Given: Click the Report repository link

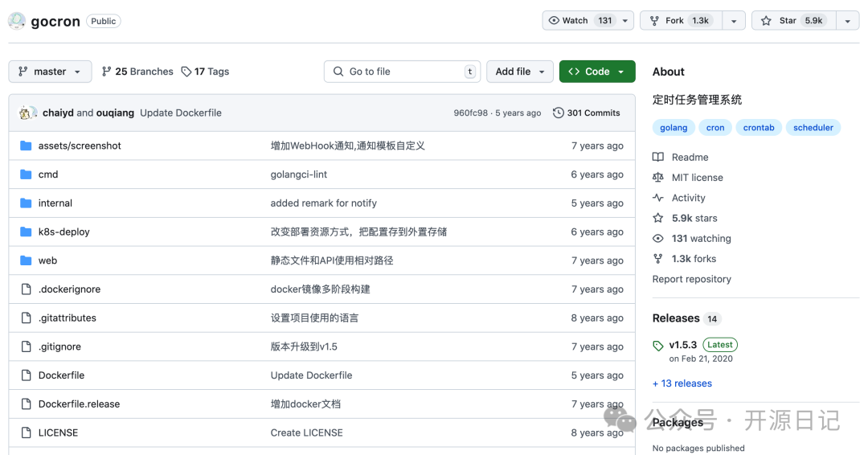Looking at the screenshot, I should [691, 279].
